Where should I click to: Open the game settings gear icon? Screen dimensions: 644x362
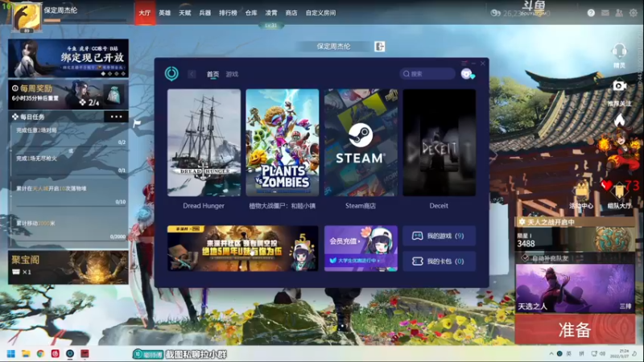(x=634, y=13)
